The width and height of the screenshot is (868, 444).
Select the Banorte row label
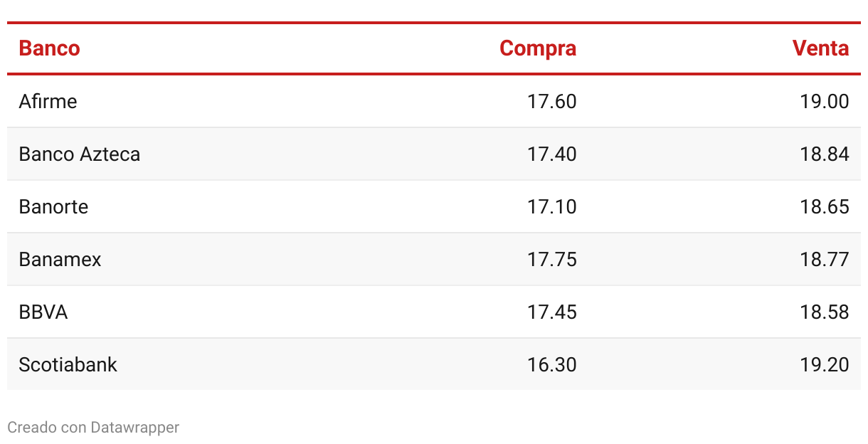tap(54, 206)
